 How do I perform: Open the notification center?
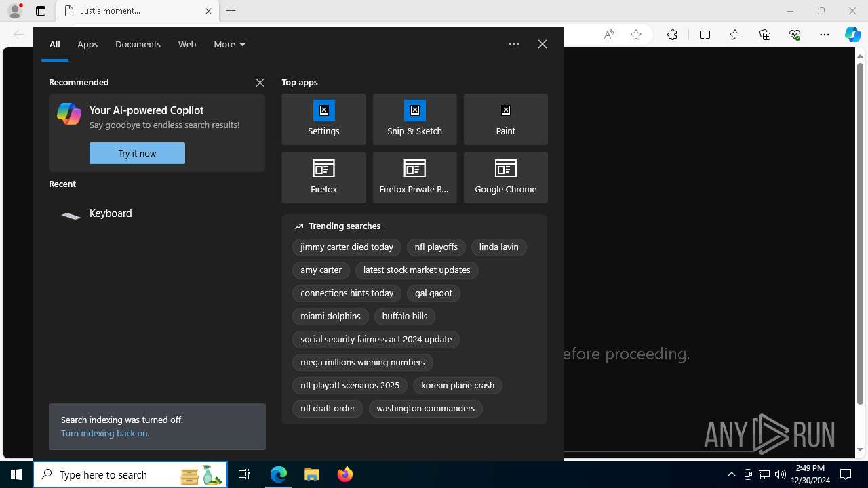click(x=846, y=474)
